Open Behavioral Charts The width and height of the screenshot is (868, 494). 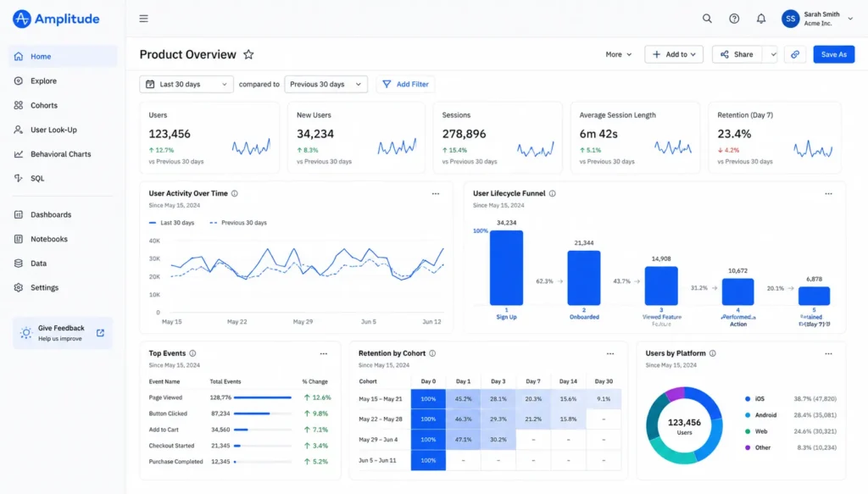[x=63, y=153]
